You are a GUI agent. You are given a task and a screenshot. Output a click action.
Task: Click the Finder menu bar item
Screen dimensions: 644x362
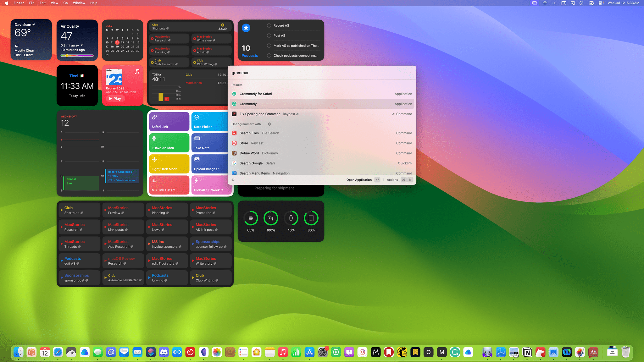(x=18, y=3)
